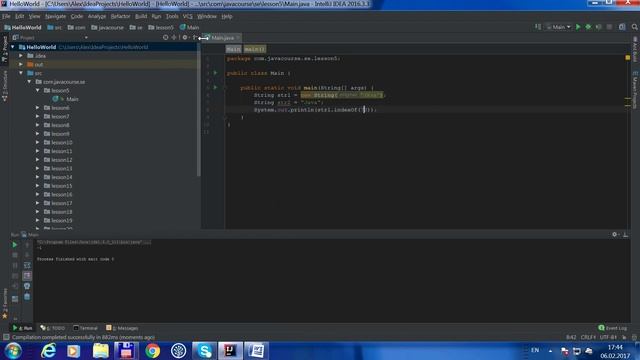The height and width of the screenshot is (360, 640).
Task: Rerun Main in the Run tool window
Action: (15, 245)
